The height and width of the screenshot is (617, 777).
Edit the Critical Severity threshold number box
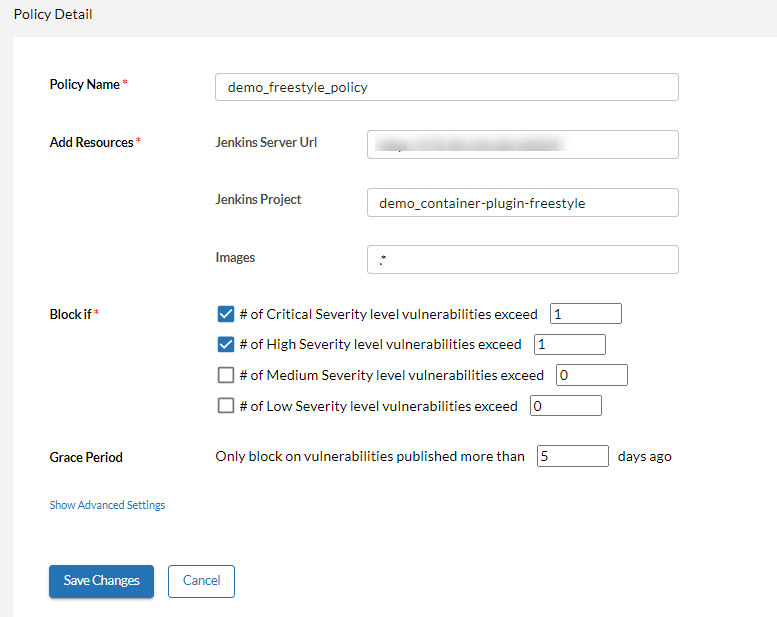pos(586,314)
